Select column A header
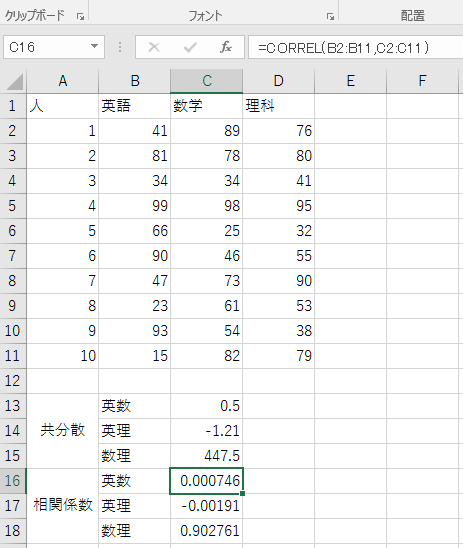Image resolution: width=463 pixels, height=548 pixels. coord(63,81)
